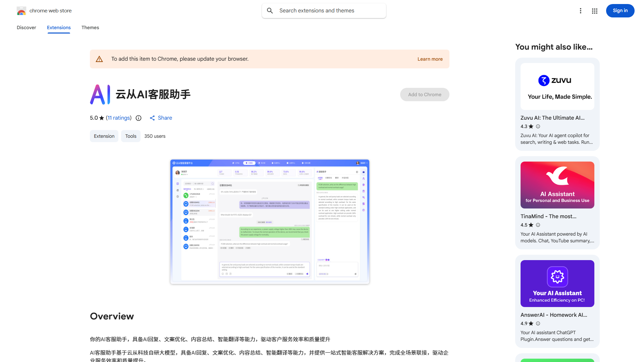The height and width of the screenshot is (362, 644).
Task: Click the Sign in button
Action: (620, 11)
